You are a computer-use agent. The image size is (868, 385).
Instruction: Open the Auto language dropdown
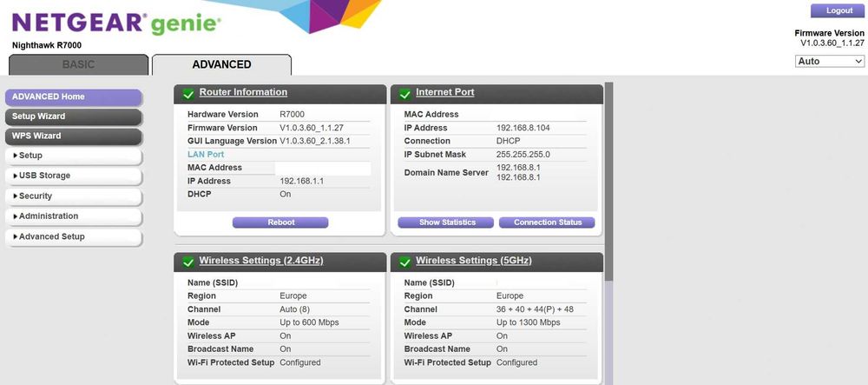(x=829, y=62)
